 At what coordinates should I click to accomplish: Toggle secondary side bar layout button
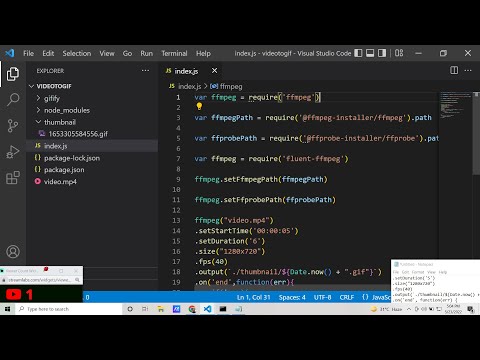coord(382,53)
